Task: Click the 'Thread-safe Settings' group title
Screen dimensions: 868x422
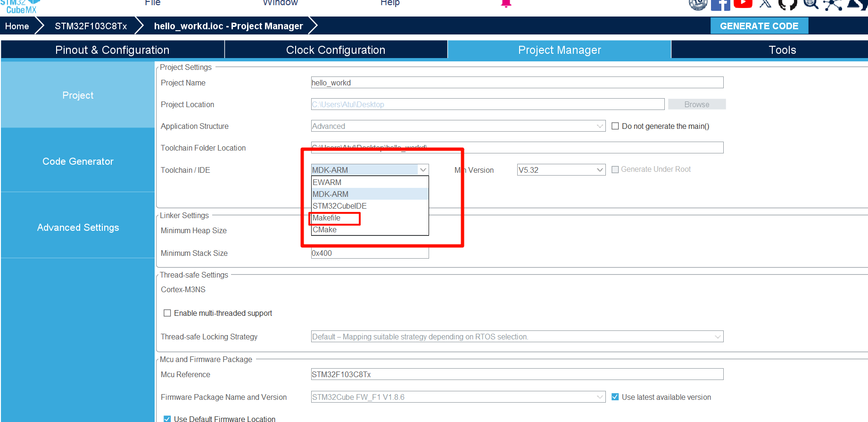Action: pos(194,275)
